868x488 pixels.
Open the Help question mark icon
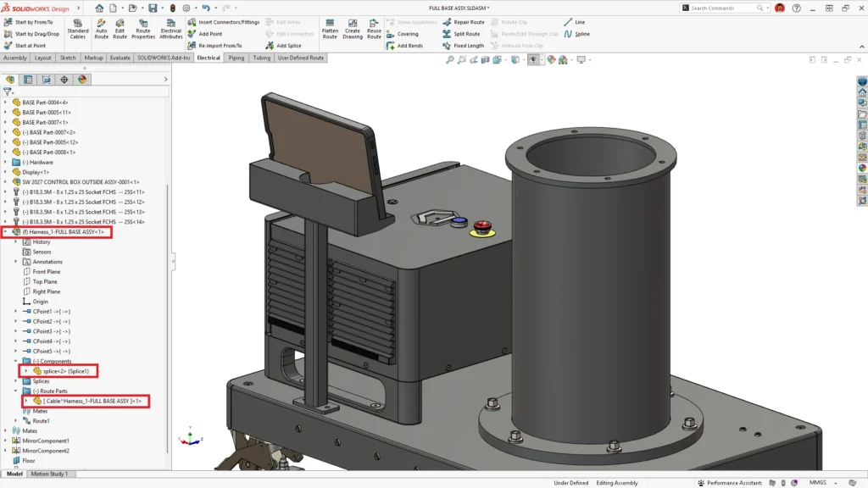[x=796, y=8]
